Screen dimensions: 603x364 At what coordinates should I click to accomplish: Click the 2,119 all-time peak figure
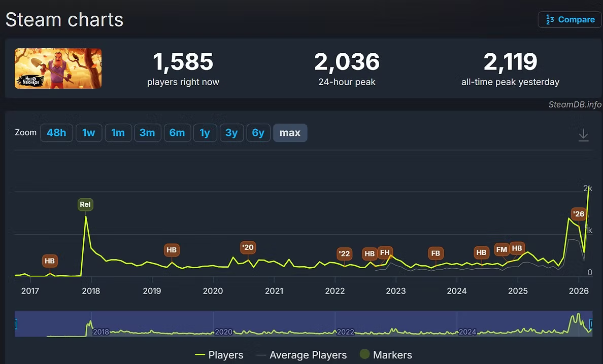(510, 62)
